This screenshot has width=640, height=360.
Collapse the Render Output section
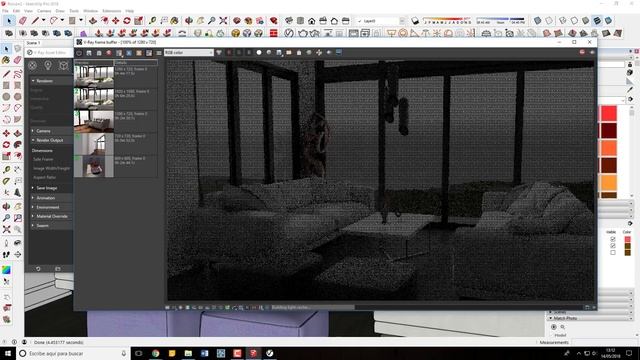click(51, 140)
